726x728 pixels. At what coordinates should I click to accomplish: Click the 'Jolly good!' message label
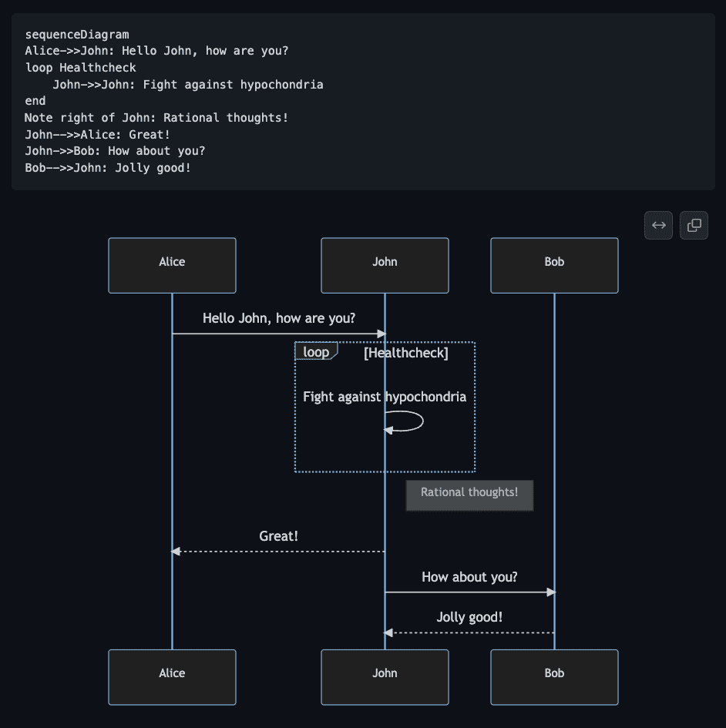tap(469, 617)
